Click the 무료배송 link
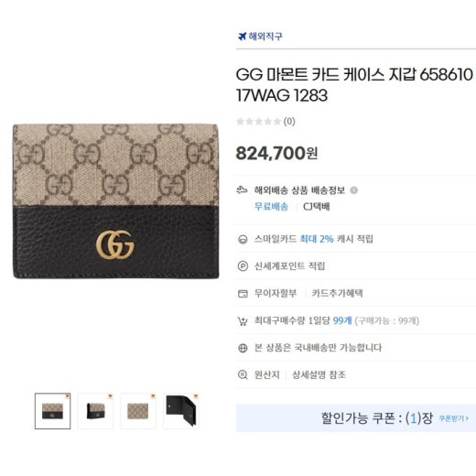The image size is (476, 476). click(271, 207)
